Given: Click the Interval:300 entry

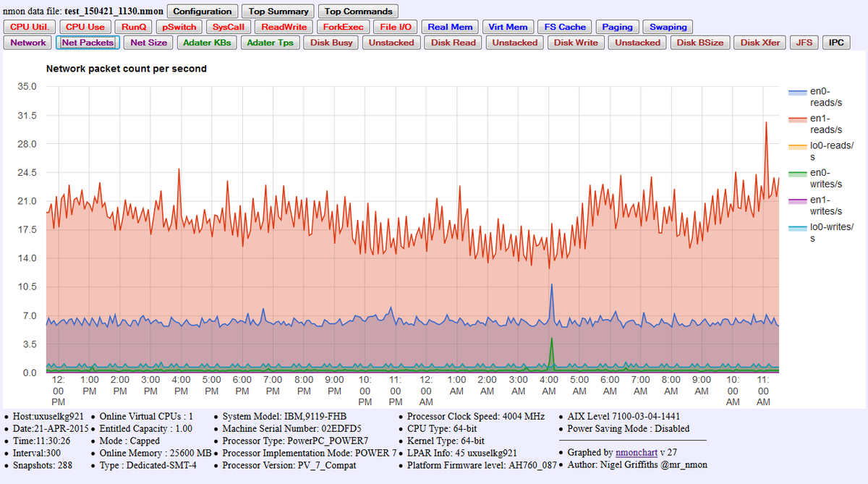Looking at the screenshot, I should pyautogui.click(x=37, y=453).
